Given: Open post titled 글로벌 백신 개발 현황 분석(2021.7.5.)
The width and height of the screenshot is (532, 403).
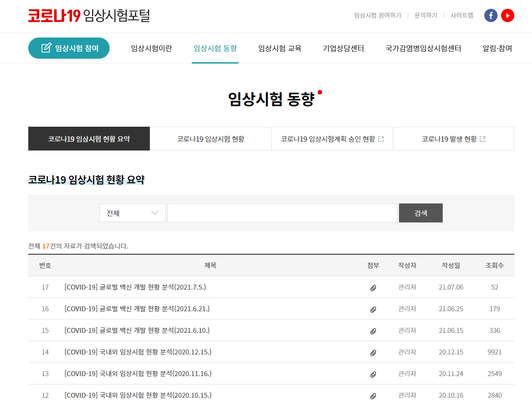Looking at the screenshot, I should click(135, 287).
